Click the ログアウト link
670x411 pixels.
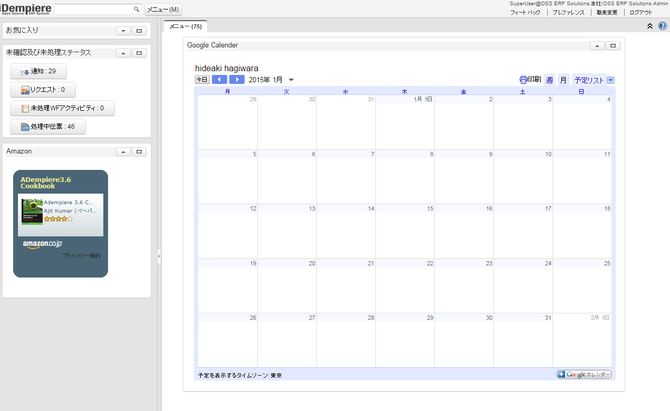[641, 12]
